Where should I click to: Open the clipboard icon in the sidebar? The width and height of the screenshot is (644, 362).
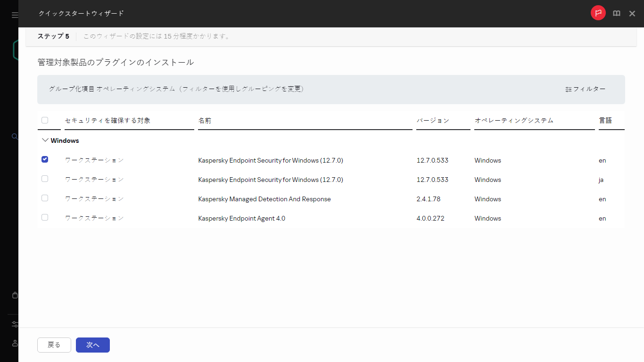pyautogui.click(x=14, y=295)
